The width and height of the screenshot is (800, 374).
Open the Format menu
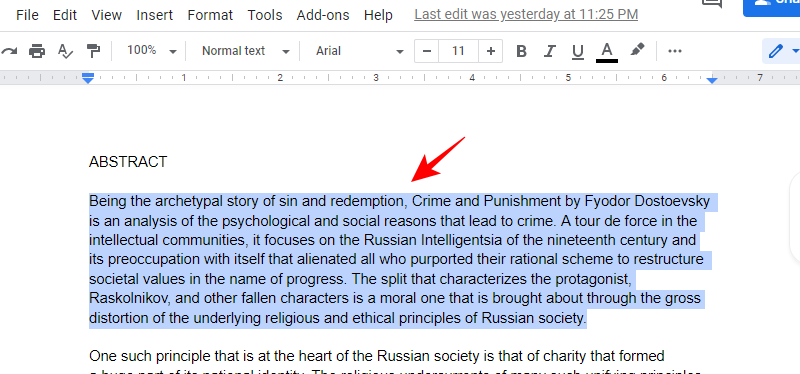pyautogui.click(x=210, y=15)
